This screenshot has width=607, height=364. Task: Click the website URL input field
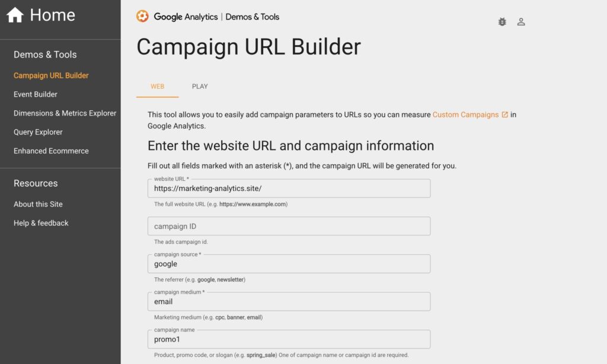coord(289,189)
